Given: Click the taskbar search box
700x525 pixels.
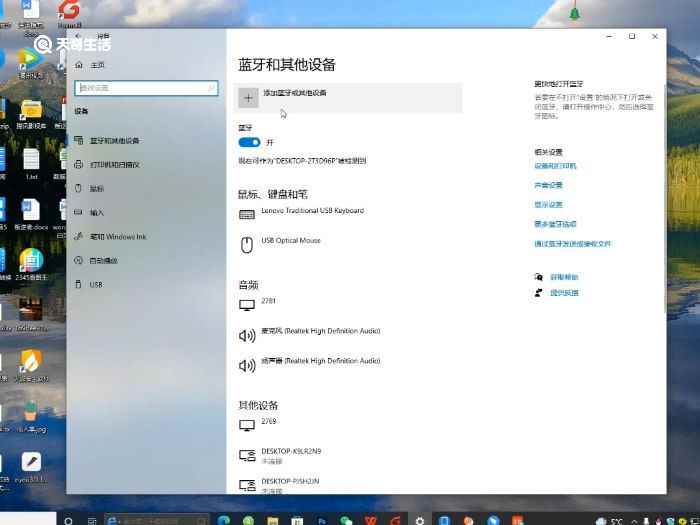Looking at the screenshot, I should (156, 520).
